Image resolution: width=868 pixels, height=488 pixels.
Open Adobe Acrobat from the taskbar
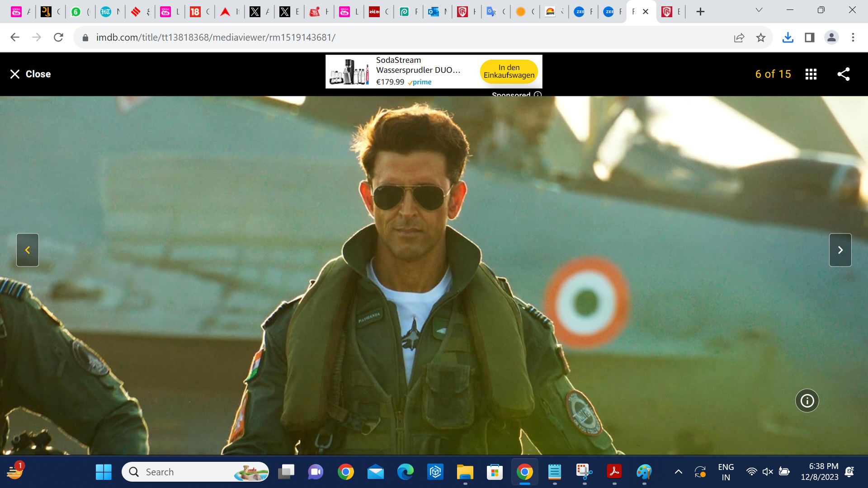pyautogui.click(x=614, y=472)
